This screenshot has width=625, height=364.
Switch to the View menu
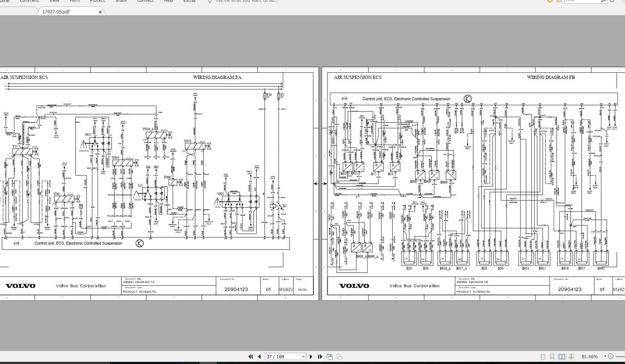point(54,1)
